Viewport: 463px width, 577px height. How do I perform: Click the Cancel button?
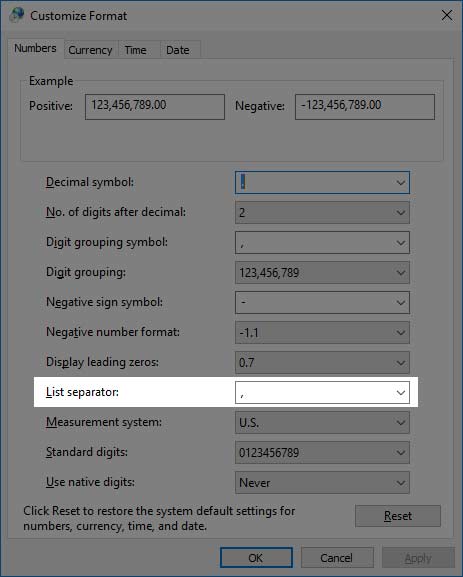[x=337, y=558]
